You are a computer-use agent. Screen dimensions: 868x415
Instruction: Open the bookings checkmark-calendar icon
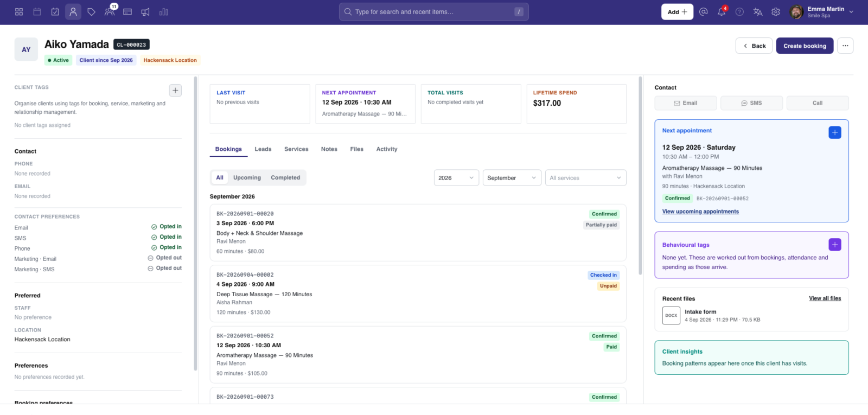point(55,11)
